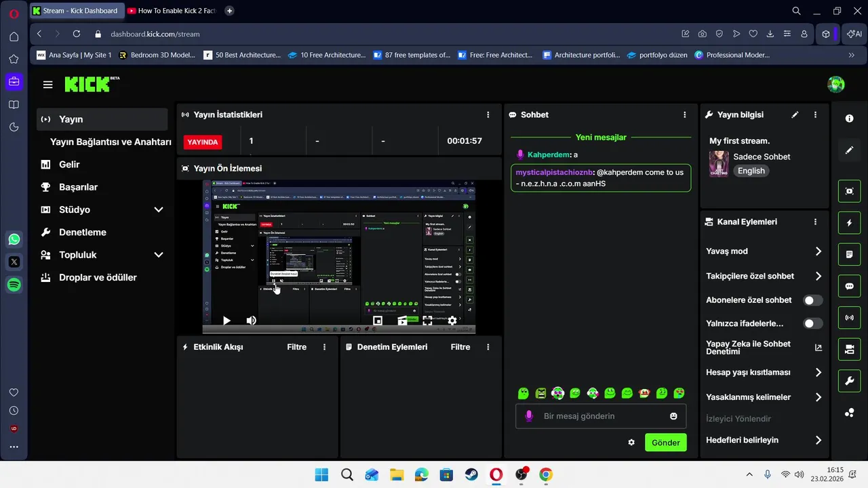Viewport: 868px width, 488px height.
Task: Open Etkinlik Akışı three-dot menu
Action: (325, 347)
